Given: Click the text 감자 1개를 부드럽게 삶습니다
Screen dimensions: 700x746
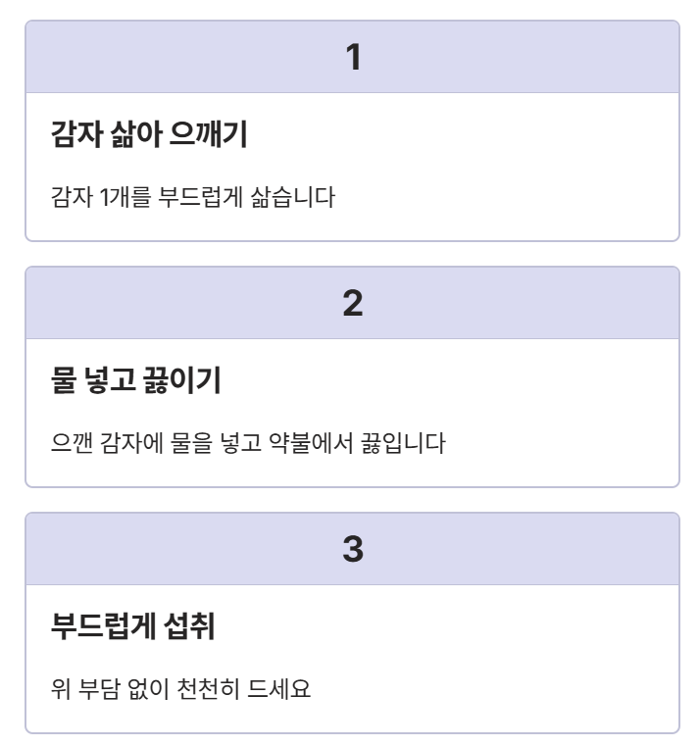Looking at the screenshot, I should (193, 197).
